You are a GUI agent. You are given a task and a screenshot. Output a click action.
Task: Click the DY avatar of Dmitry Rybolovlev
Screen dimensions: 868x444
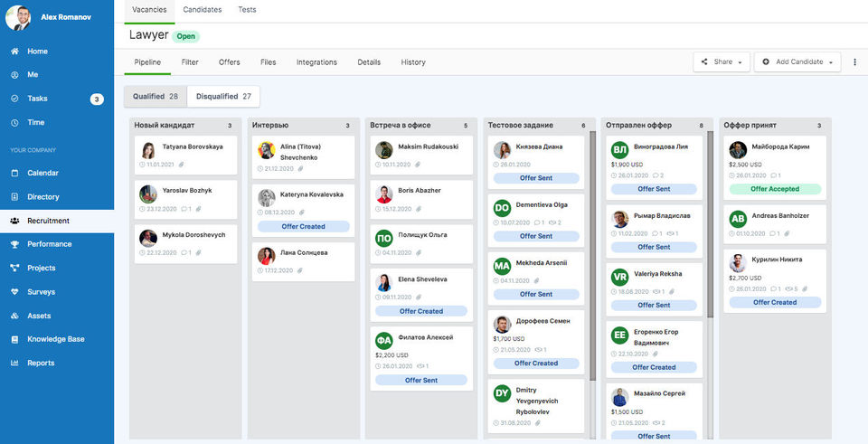pyautogui.click(x=502, y=393)
